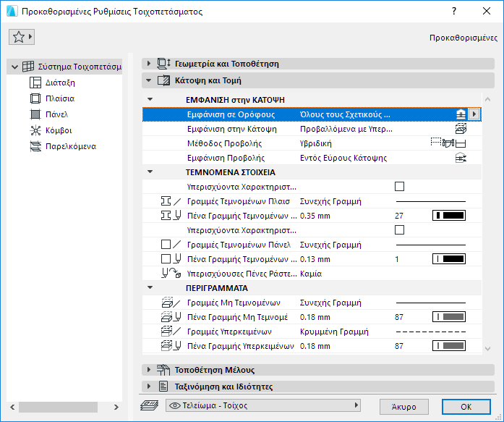Select Διάταξη in the settings tree

[60, 83]
